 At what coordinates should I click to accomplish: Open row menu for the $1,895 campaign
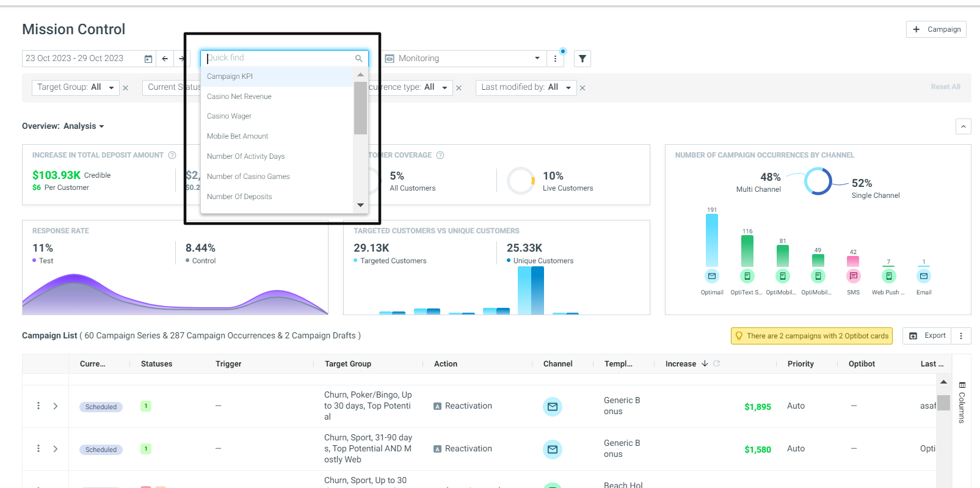38,406
